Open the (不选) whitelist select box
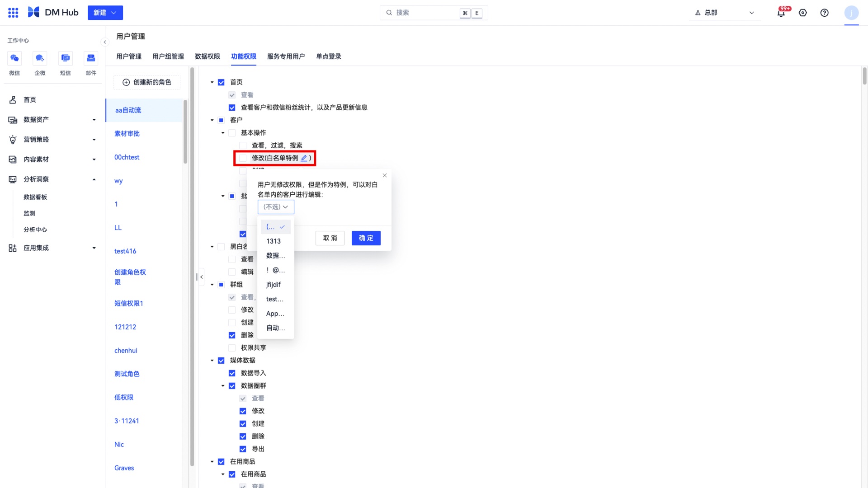Viewport: 868px width, 488px height. pos(276,207)
